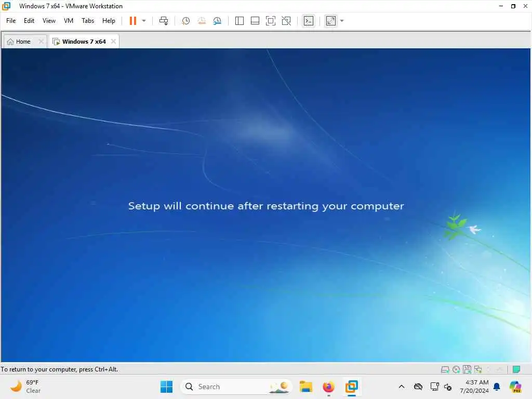Viewport: 532px width, 399px height.
Task: Restore down the VMware Workstation window
Action: [x=513, y=6]
